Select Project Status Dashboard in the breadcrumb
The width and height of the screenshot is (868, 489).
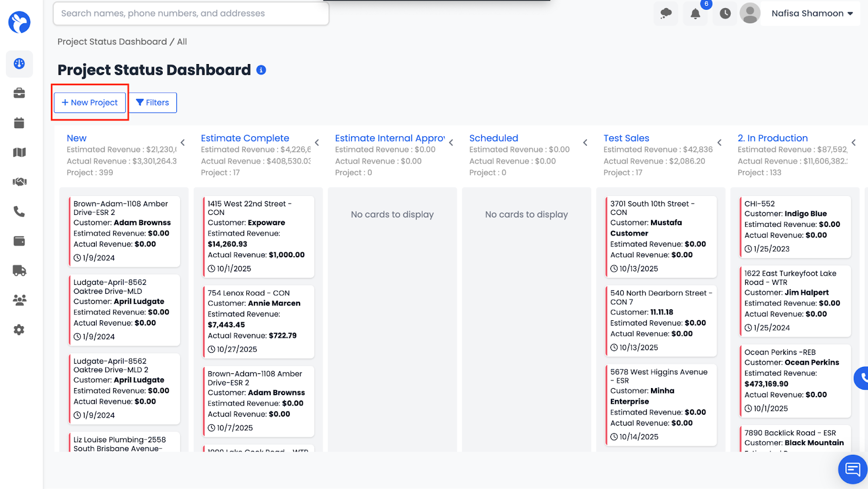(112, 41)
